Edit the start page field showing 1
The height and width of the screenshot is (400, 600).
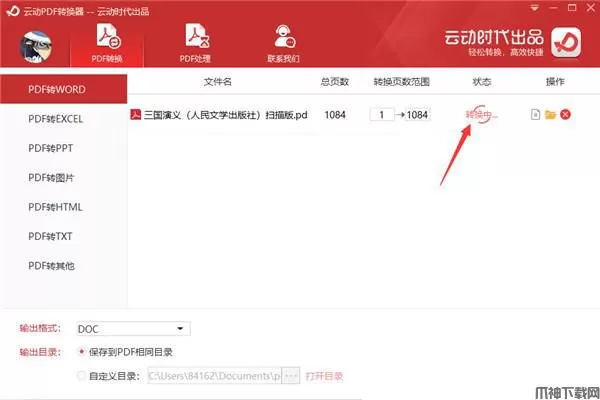[x=382, y=114]
